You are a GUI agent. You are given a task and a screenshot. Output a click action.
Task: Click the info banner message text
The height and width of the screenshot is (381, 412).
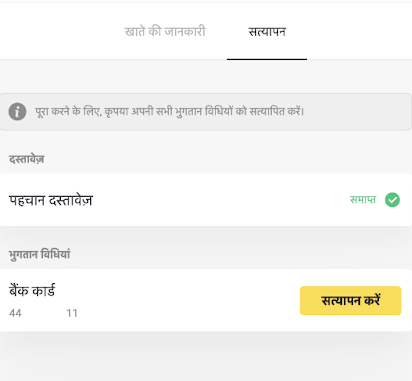point(170,111)
